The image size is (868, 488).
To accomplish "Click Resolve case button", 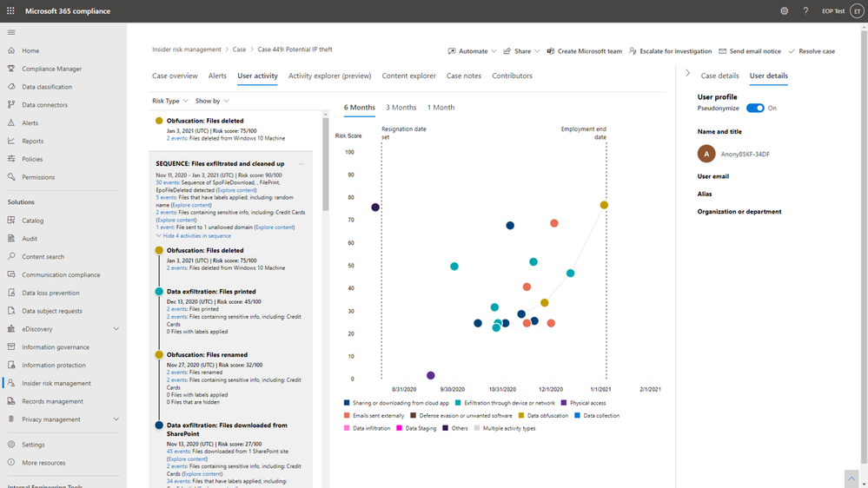I will (812, 51).
